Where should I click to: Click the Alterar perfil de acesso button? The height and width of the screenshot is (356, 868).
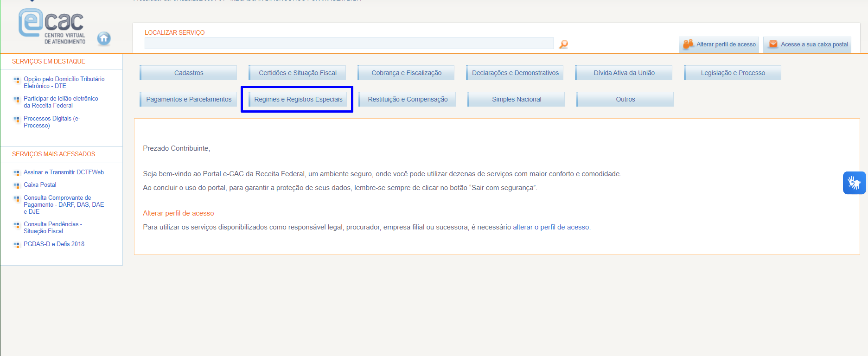tap(719, 44)
